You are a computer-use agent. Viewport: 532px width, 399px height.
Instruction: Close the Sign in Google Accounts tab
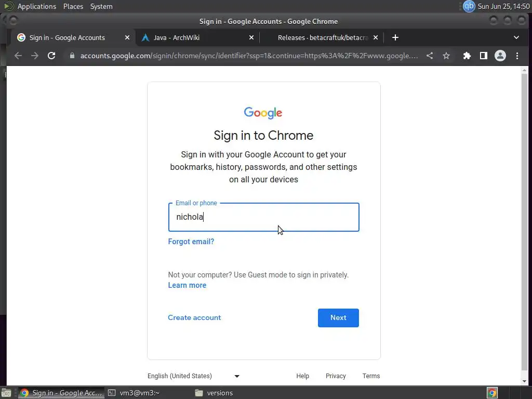click(x=127, y=37)
